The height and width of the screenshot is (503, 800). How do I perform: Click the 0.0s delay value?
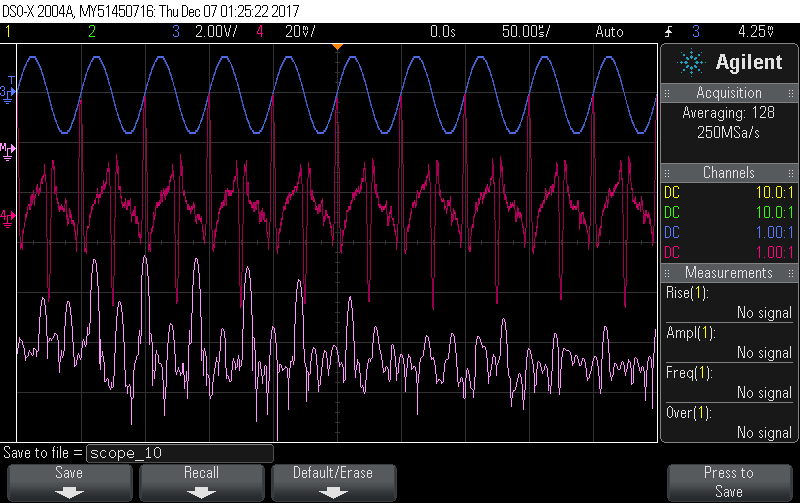click(442, 32)
